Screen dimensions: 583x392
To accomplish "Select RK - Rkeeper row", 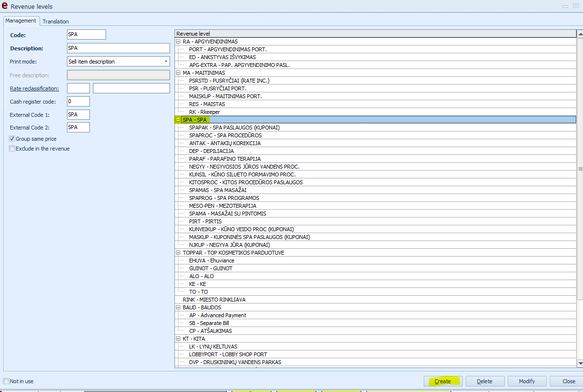I will point(375,112).
